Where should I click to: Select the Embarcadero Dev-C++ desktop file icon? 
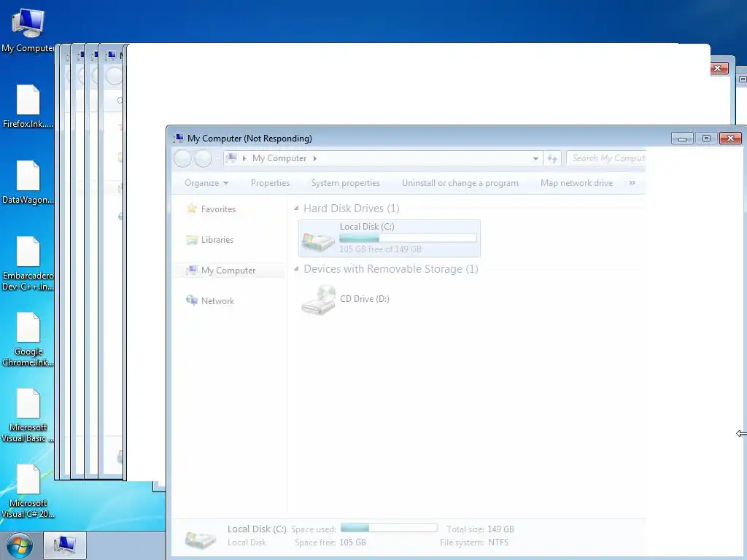[x=28, y=252]
